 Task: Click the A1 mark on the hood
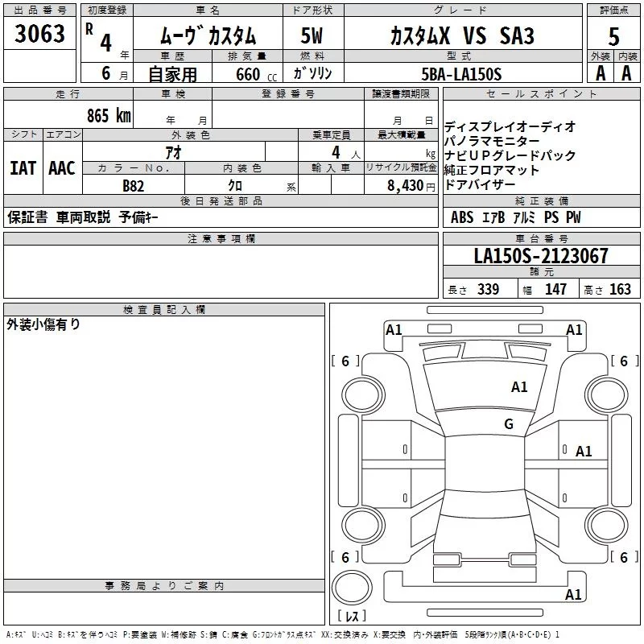tap(519, 387)
